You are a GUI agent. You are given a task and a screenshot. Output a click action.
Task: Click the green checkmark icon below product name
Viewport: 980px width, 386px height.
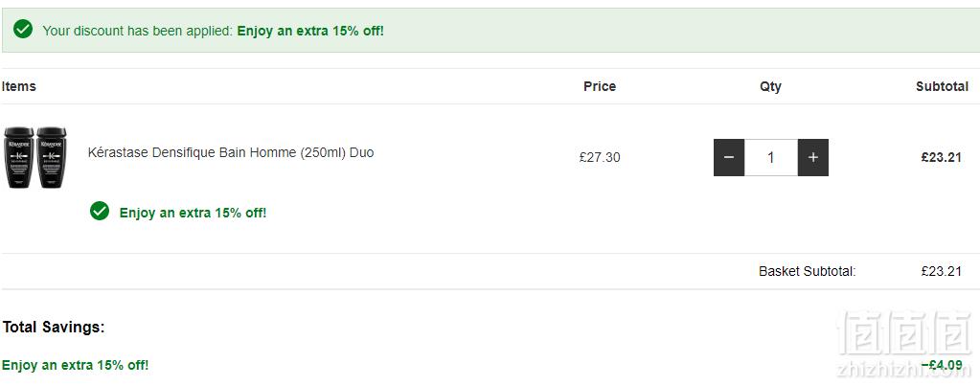(x=100, y=211)
